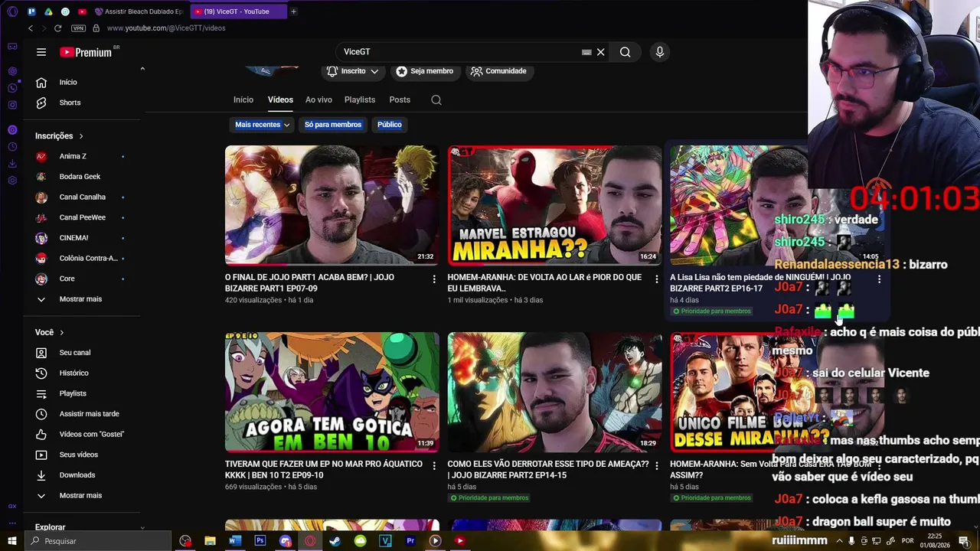Viewport: 980px width, 551px height.
Task: Open Instagram in the Opera sidebar
Action: click(12, 105)
